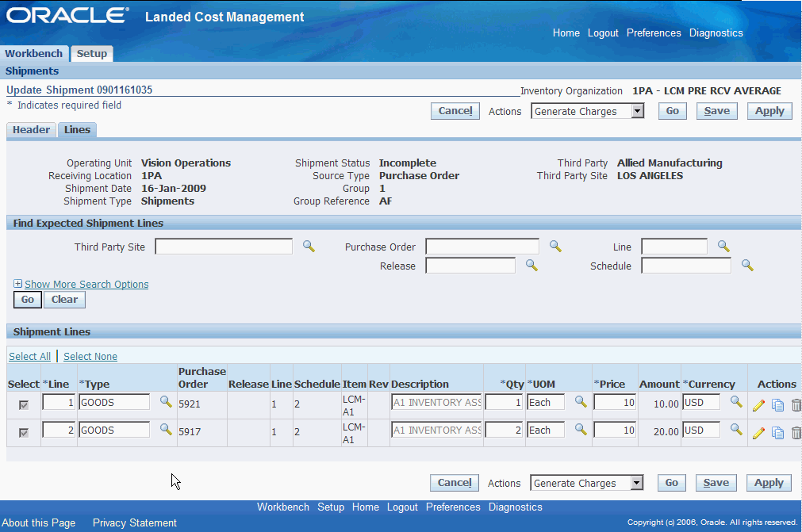The width and height of the screenshot is (802, 532).
Task: Open the Header subtab
Action: point(31,130)
